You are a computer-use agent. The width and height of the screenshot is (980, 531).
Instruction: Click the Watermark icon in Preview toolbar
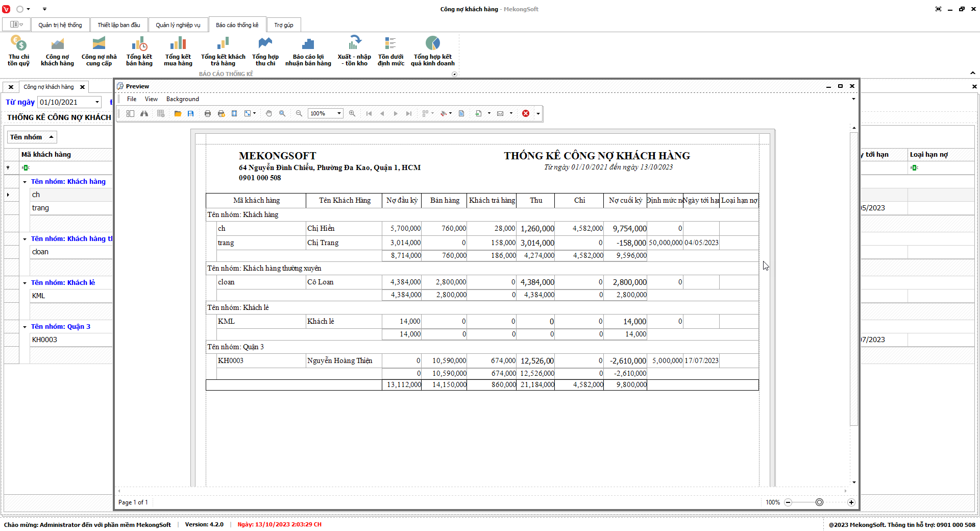pyautogui.click(x=461, y=113)
